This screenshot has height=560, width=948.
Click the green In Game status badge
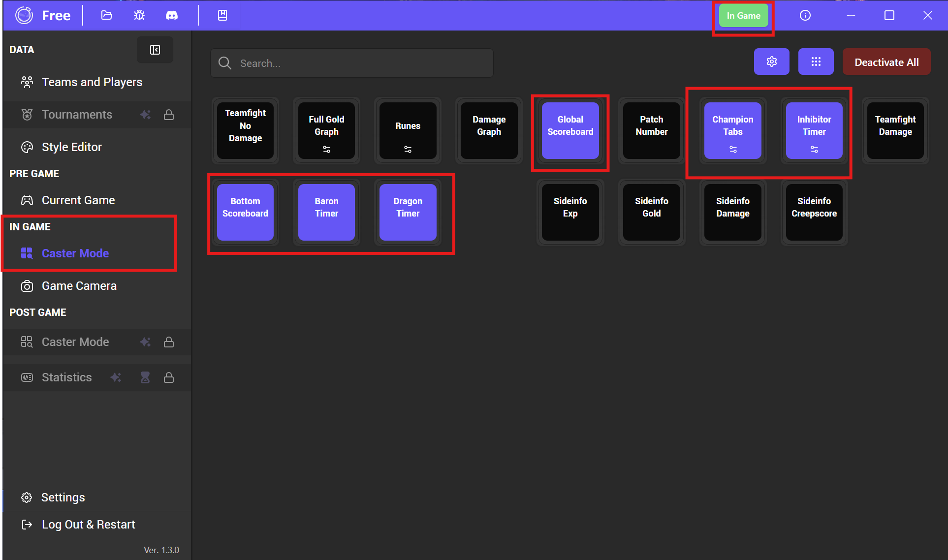click(743, 16)
